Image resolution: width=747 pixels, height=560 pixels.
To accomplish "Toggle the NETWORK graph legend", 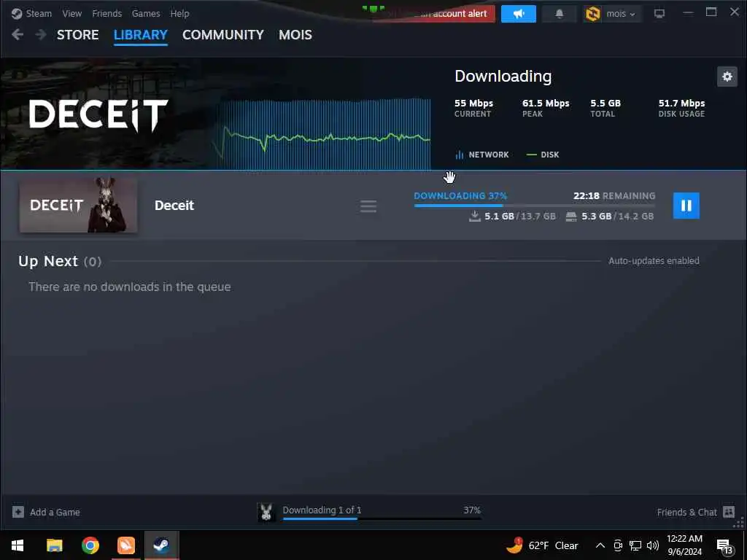I will pos(482,155).
